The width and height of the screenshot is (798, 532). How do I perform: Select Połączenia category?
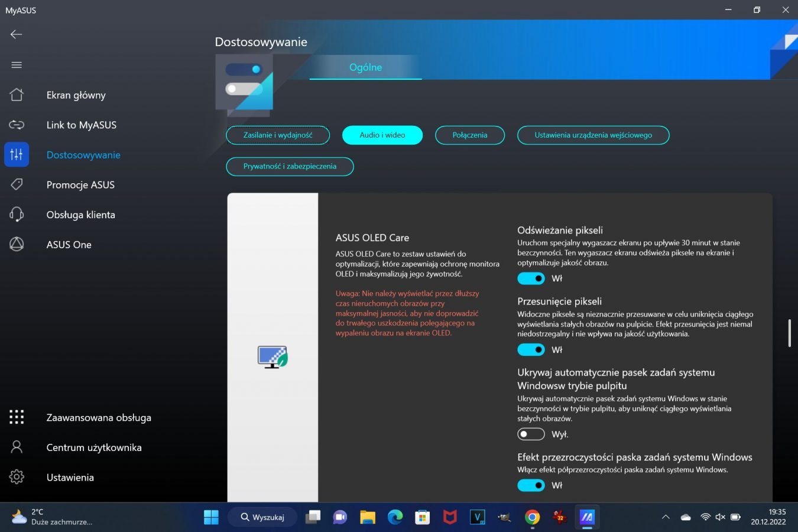(470, 135)
